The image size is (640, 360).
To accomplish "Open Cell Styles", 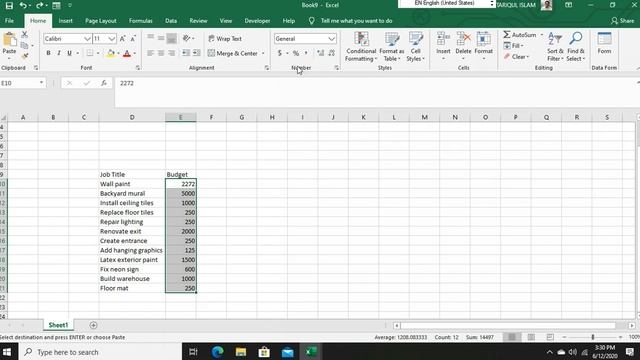I will [x=416, y=47].
